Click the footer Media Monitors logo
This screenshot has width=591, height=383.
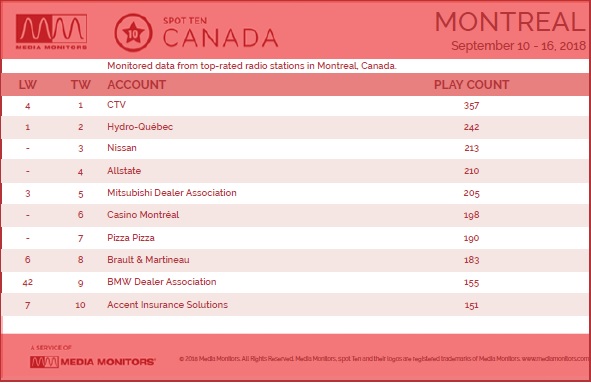pyautogui.click(x=92, y=362)
